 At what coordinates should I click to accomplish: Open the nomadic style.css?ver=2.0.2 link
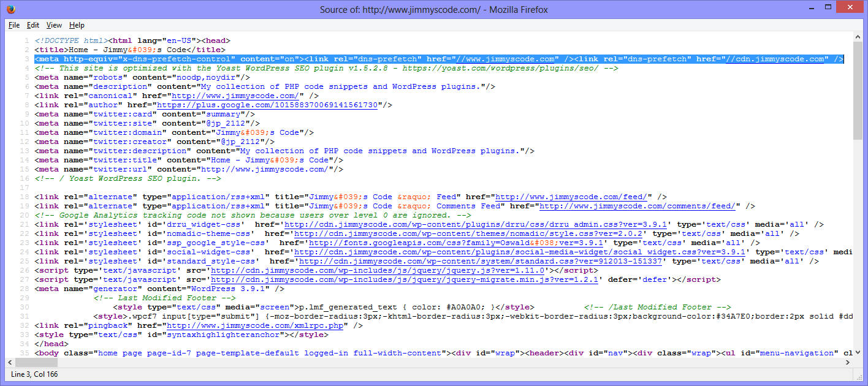[x=468, y=233]
